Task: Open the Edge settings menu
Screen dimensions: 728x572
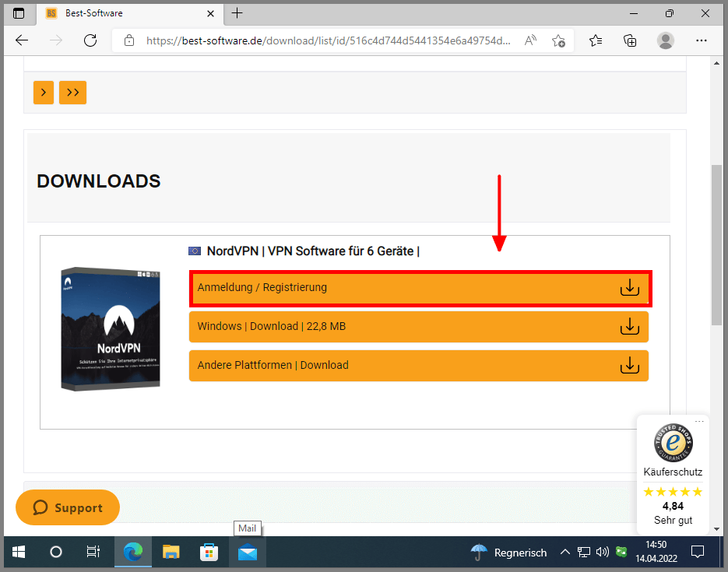Action: [702, 40]
